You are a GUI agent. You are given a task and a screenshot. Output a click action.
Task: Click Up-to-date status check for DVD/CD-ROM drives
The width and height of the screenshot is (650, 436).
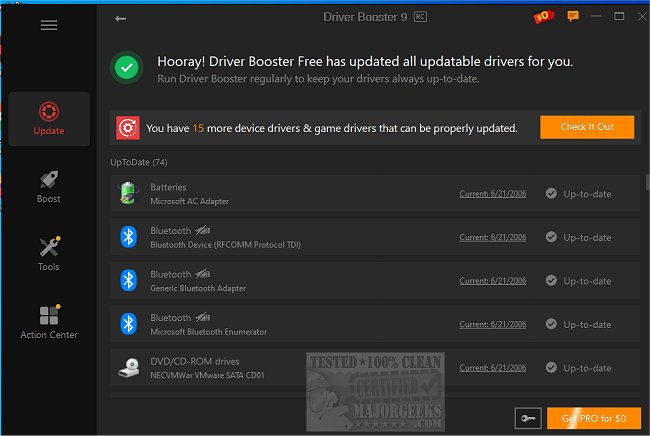(x=551, y=368)
